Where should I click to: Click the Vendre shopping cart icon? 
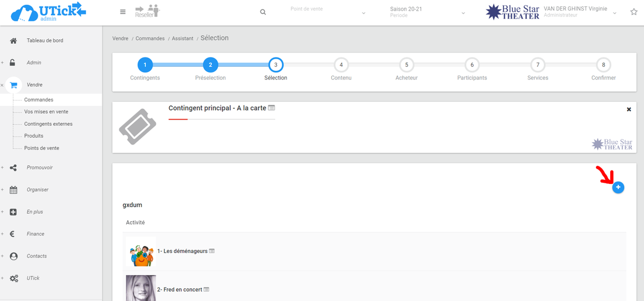point(13,85)
